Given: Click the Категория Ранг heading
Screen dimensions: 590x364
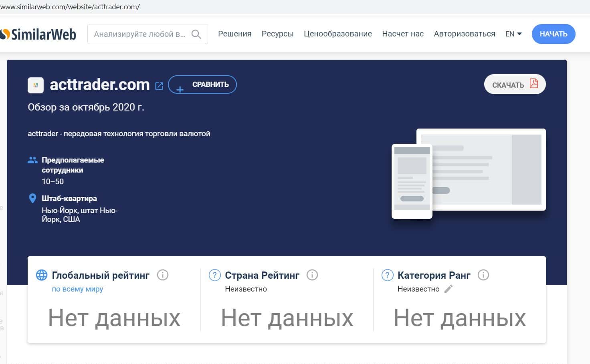Looking at the screenshot, I should click(x=434, y=276).
